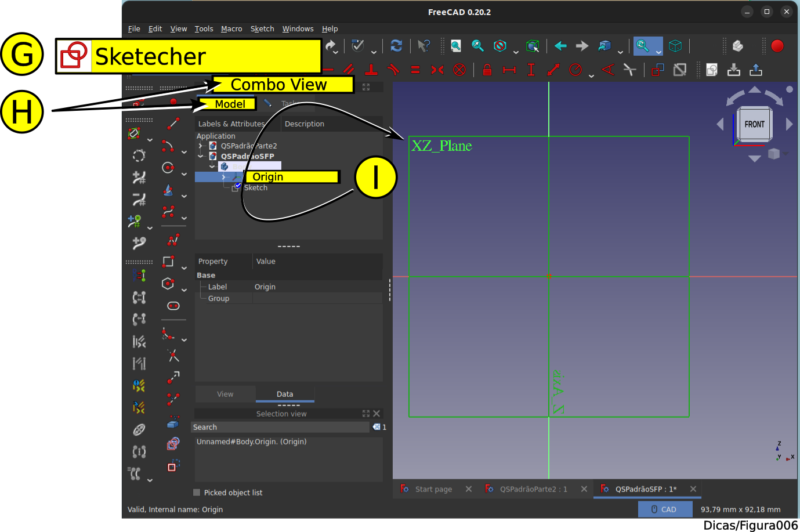Collapse the QSPadrãoSFP document node
Viewport: 800px width, 532px height.
pos(201,156)
